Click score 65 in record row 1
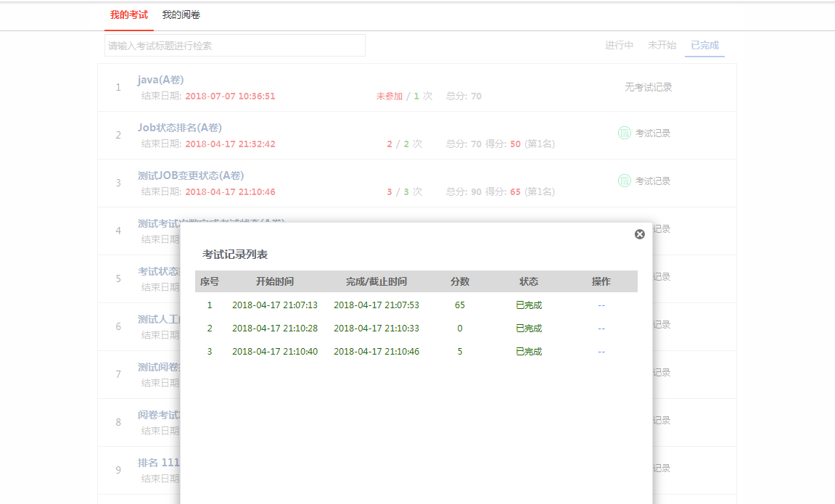Image resolution: width=835 pixels, height=504 pixels. [459, 305]
